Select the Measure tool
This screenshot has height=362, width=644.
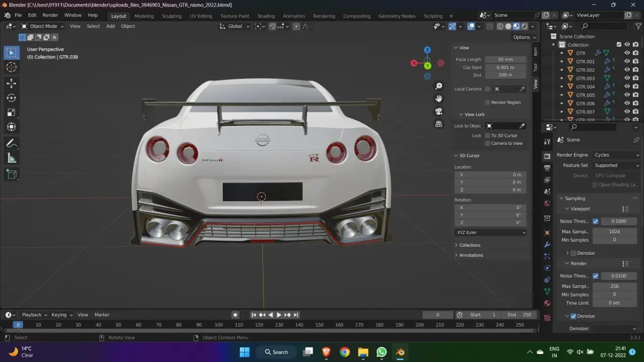(11, 158)
